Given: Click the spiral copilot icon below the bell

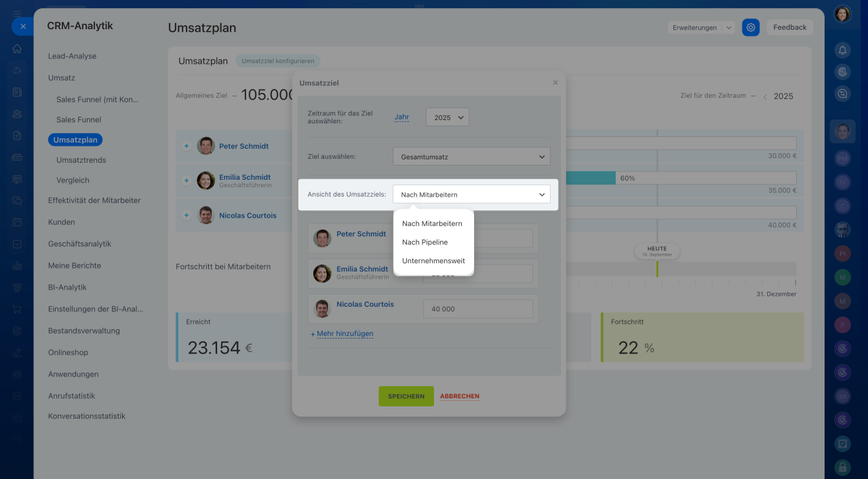Looking at the screenshot, I should (842, 72).
